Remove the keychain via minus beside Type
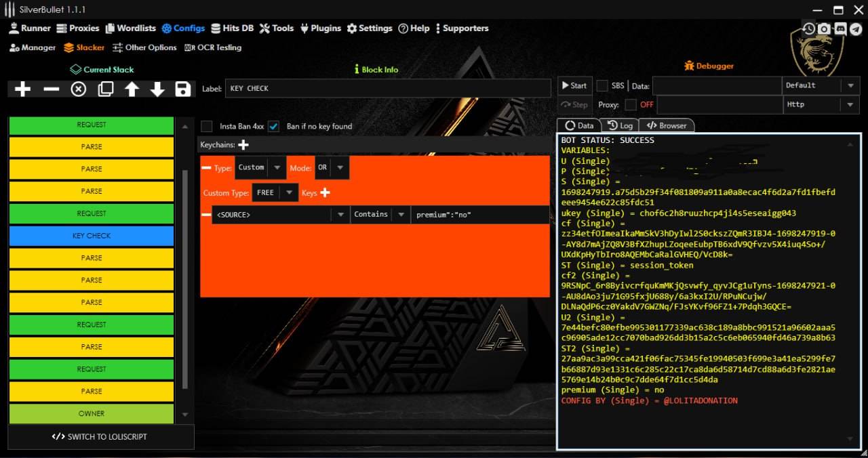The image size is (868, 458). [207, 167]
